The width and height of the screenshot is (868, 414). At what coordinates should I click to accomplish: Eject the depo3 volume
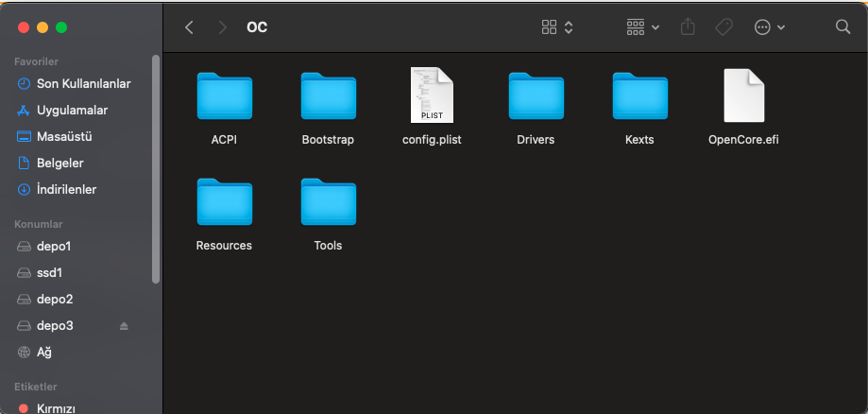[124, 326]
